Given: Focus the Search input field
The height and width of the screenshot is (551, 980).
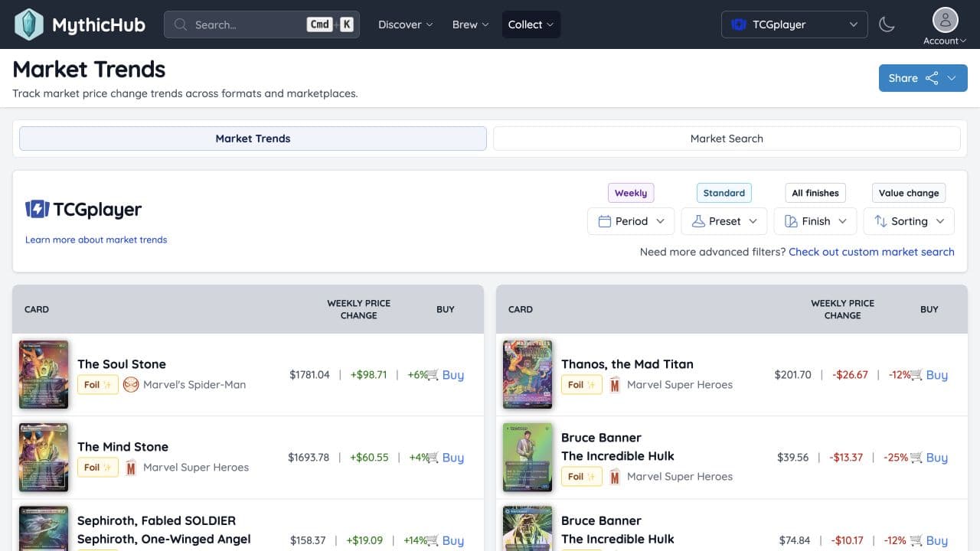Looking at the screenshot, I should [262, 24].
